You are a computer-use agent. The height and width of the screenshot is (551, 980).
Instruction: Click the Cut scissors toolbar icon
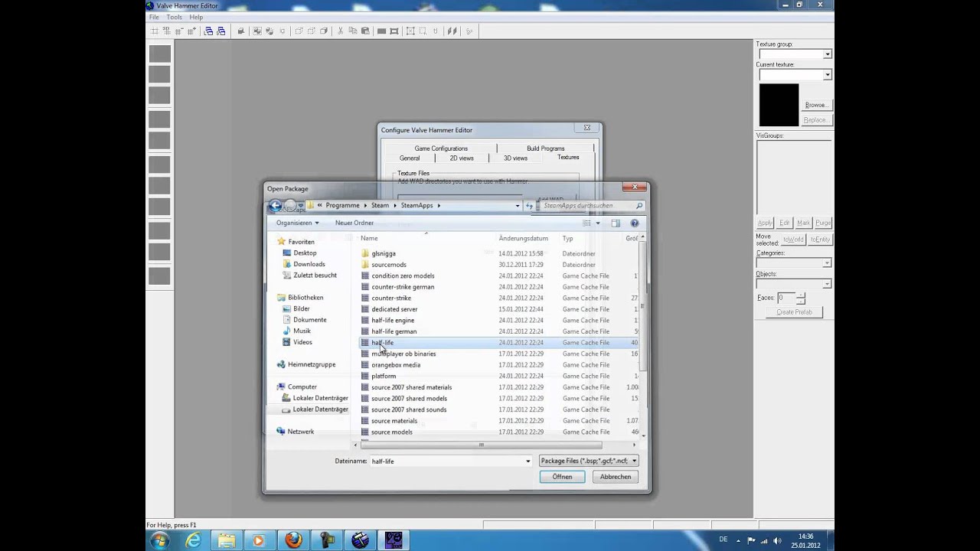pos(341,31)
